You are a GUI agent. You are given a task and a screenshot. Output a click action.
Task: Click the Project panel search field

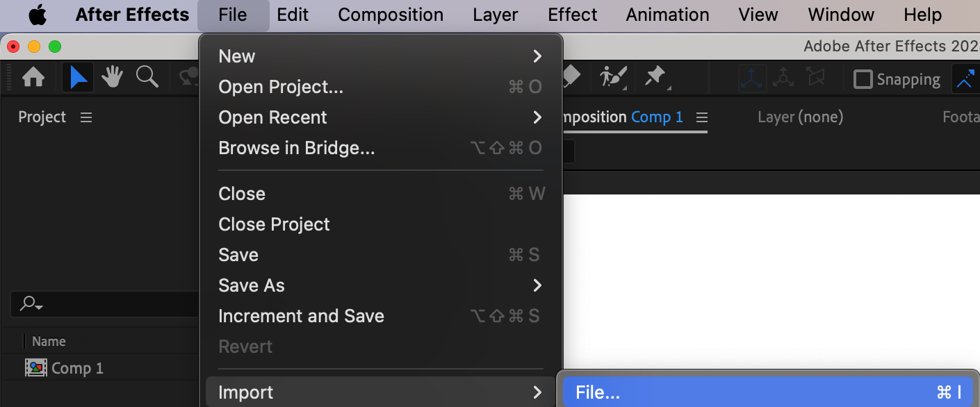(104, 304)
